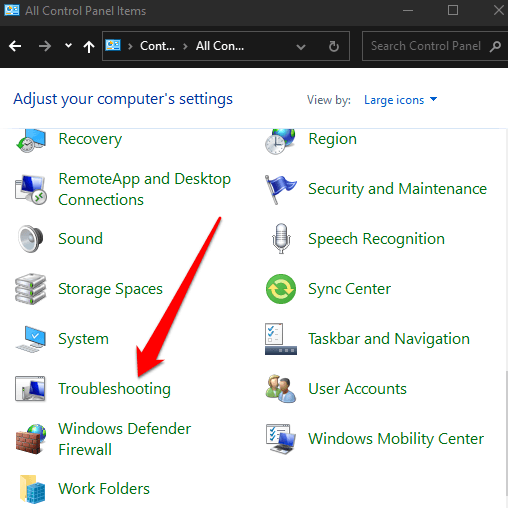Go back with the left arrow
The width and height of the screenshot is (508, 508).
[x=15, y=46]
